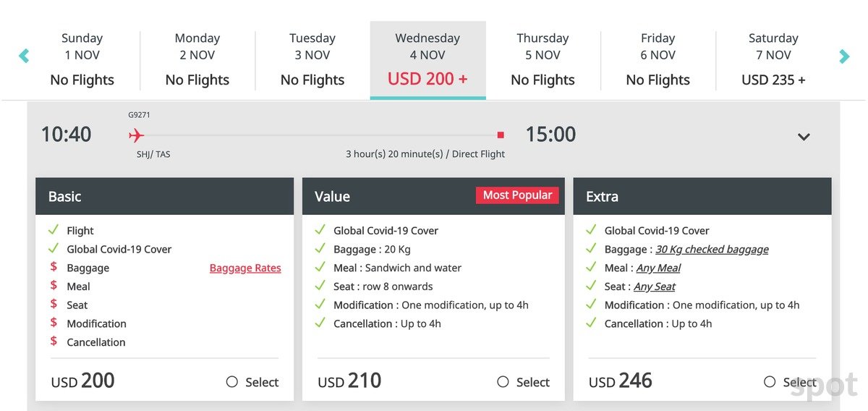Select the Basic fare for USD 200
The height and width of the screenshot is (411, 868).
[232, 382]
